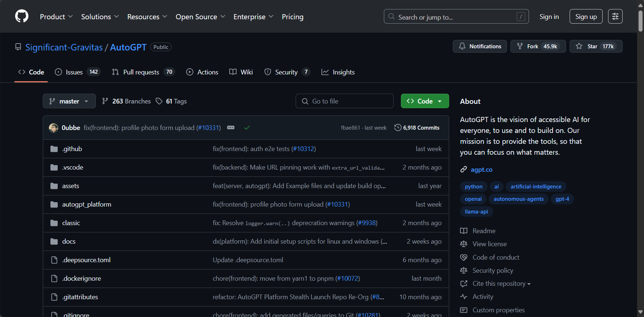Click the Readme book icon
Image resolution: width=644 pixels, height=317 pixels.
click(464, 231)
